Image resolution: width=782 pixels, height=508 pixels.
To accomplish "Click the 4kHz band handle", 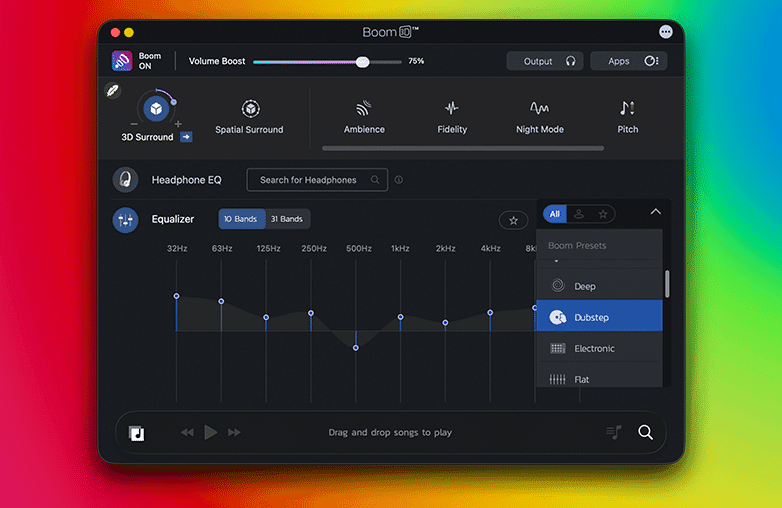I will 490,313.
